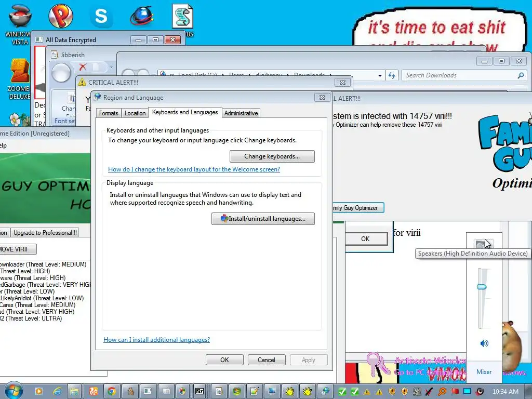Close the CRITICAL ALERT!!! window

(343, 82)
